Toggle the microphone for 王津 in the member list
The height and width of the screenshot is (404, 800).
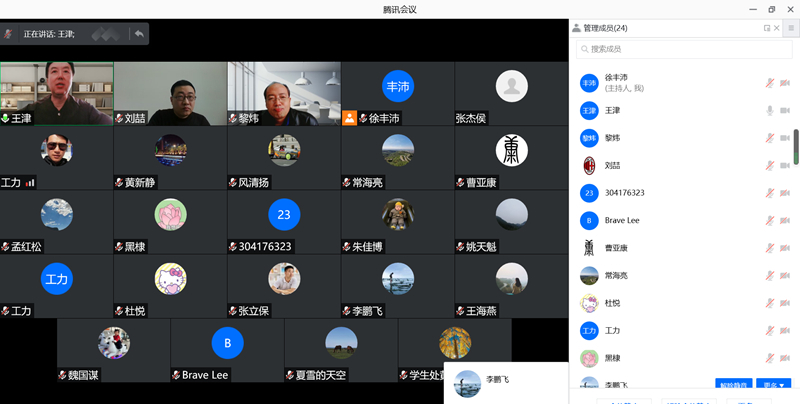coord(769,110)
